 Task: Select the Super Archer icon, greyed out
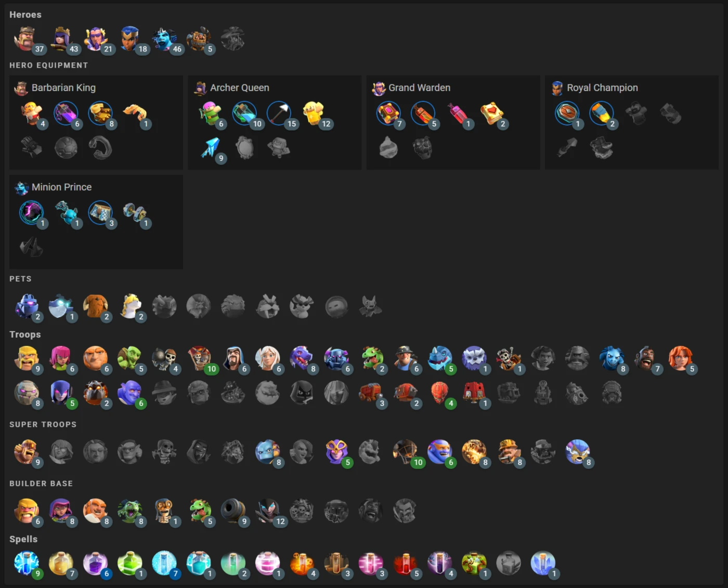(x=61, y=452)
